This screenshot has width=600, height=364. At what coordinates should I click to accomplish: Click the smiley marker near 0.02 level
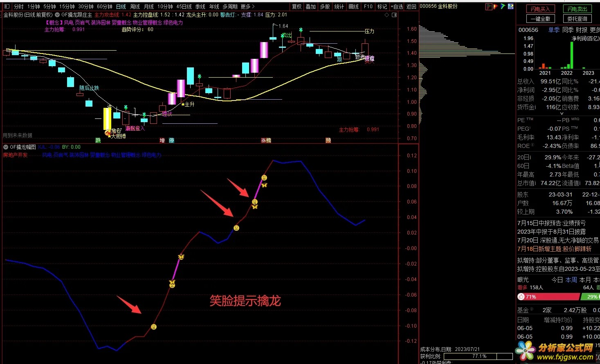point(236,228)
